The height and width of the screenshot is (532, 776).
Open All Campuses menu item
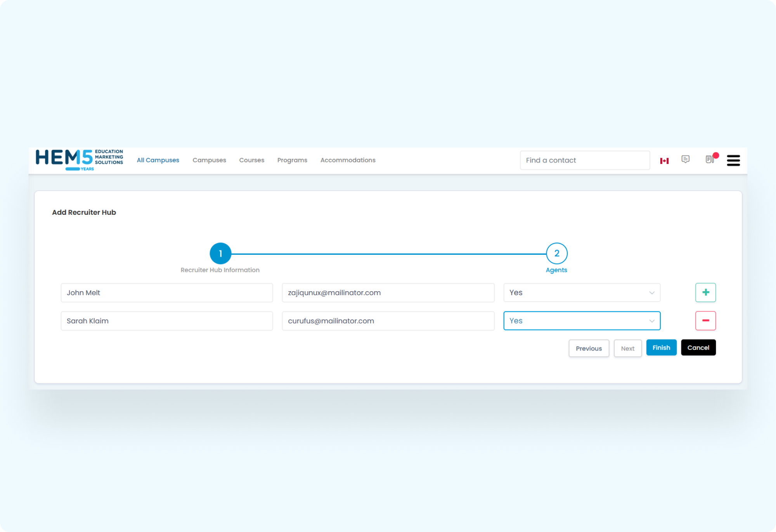158,160
